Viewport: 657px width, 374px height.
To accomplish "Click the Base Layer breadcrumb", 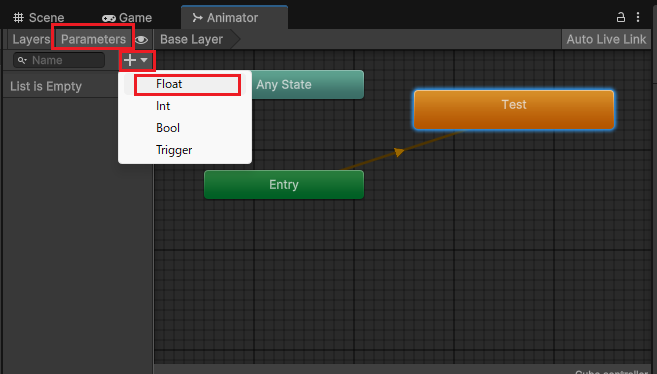I will pyautogui.click(x=191, y=39).
